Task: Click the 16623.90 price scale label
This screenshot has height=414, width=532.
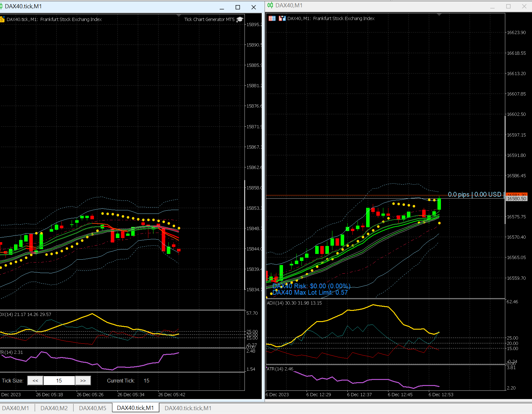Action: (x=516, y=32)
